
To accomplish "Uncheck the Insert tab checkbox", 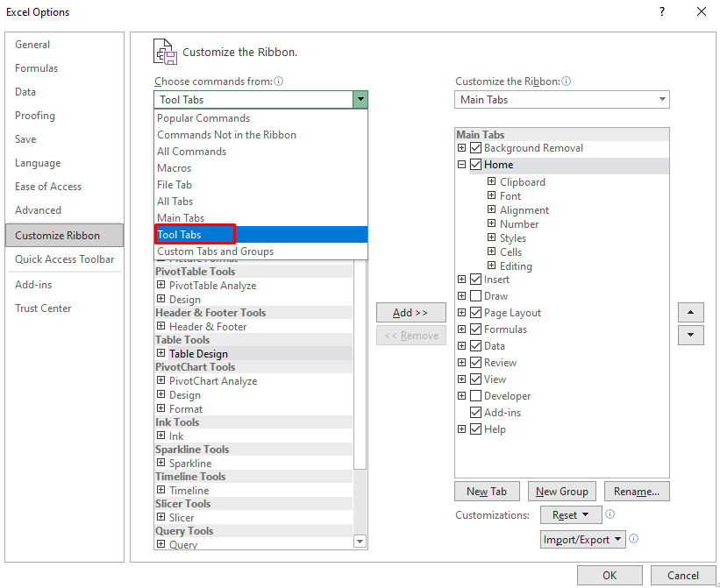I will tap(475, 280).
